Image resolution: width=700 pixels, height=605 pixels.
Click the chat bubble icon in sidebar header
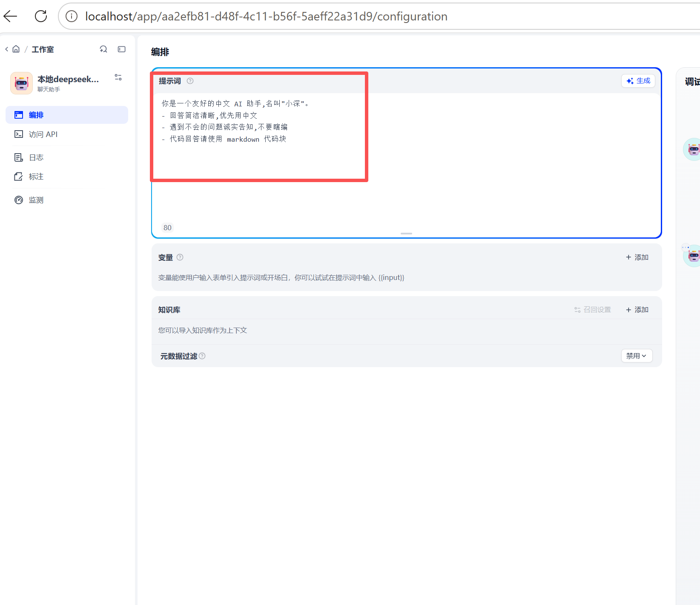[x=103, y=49]
